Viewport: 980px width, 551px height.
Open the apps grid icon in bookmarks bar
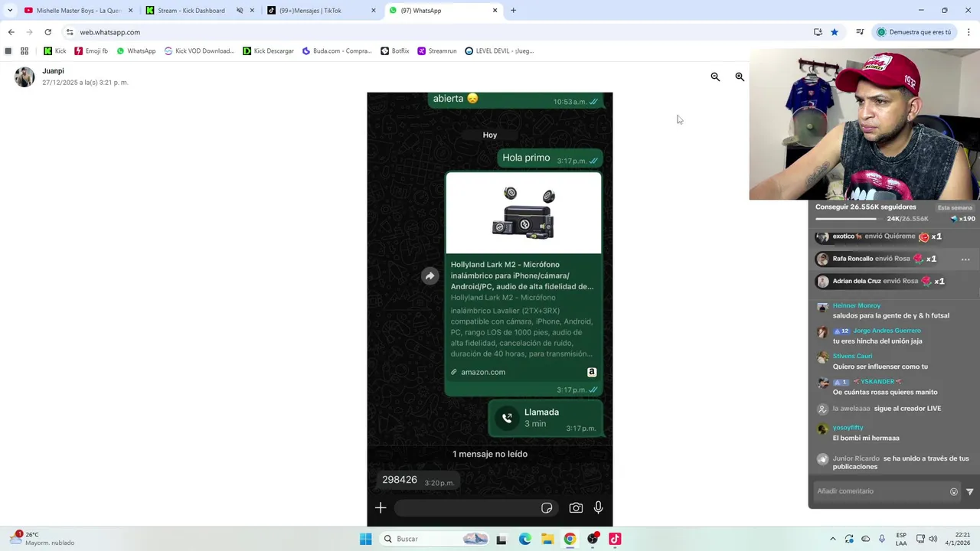24,51
